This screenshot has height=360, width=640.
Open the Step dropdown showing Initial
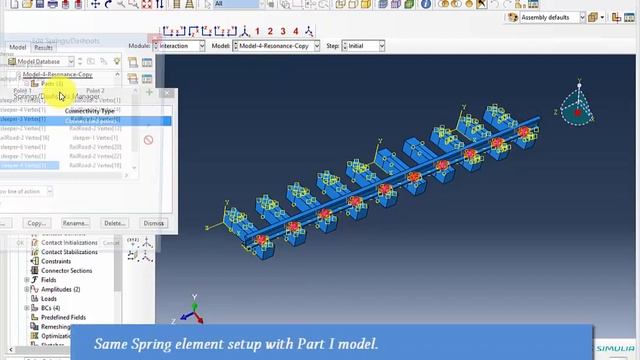(363, 46)
